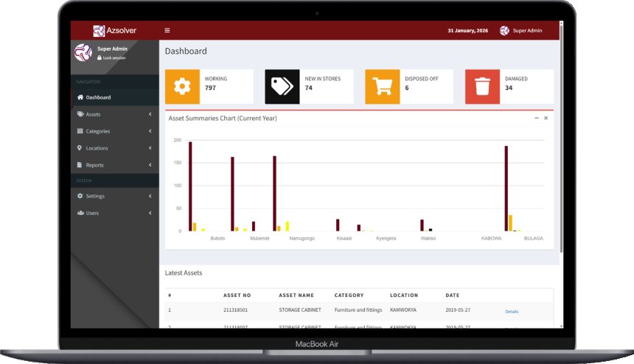The height and width of the screenshot is (364, 634).
Task: Click the Reports document icon
Action: [80, 165]
